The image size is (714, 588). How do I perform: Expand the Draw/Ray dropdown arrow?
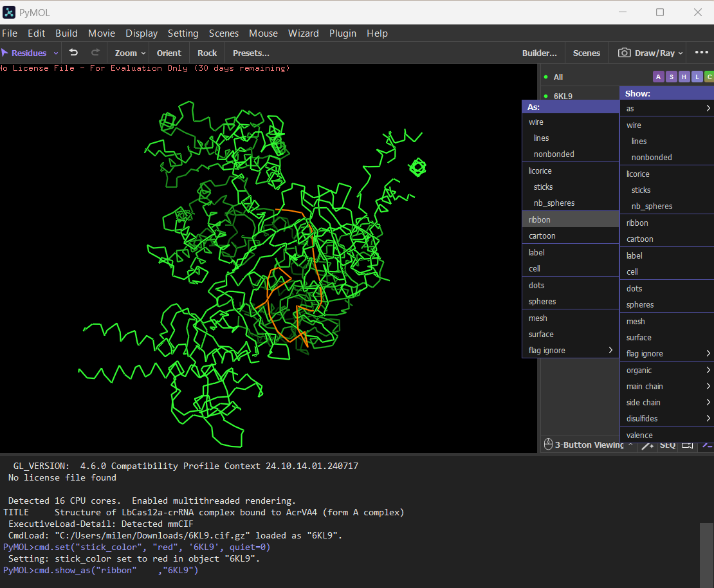tap(681, 53)
